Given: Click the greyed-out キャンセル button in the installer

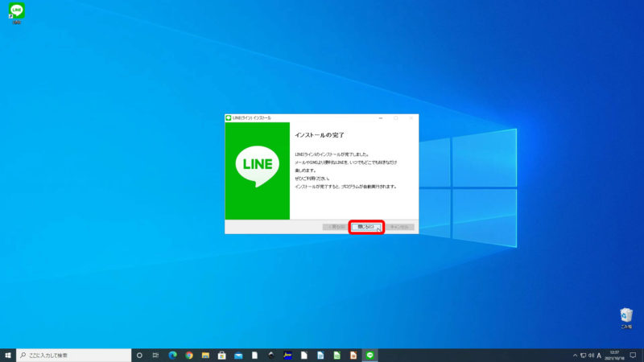Looking at the screenshot, I should pos(399,227).
